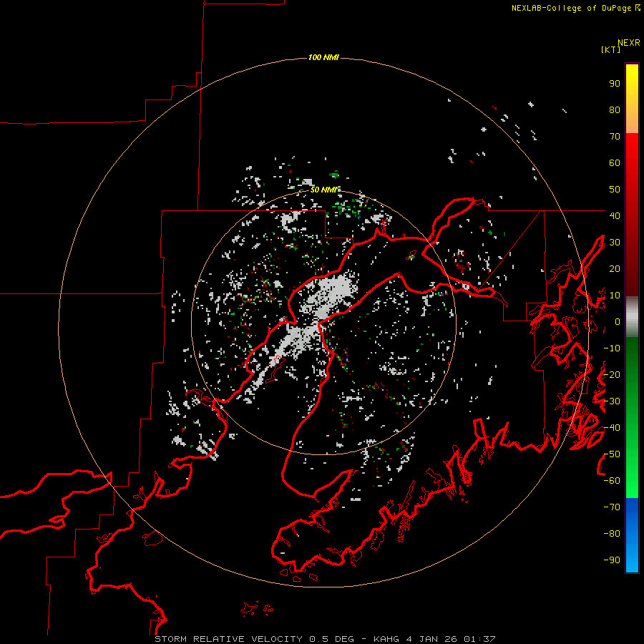Screen dimensions: 644x644
Task: Click the -10 knot value on scale
Action: [612, 348]
